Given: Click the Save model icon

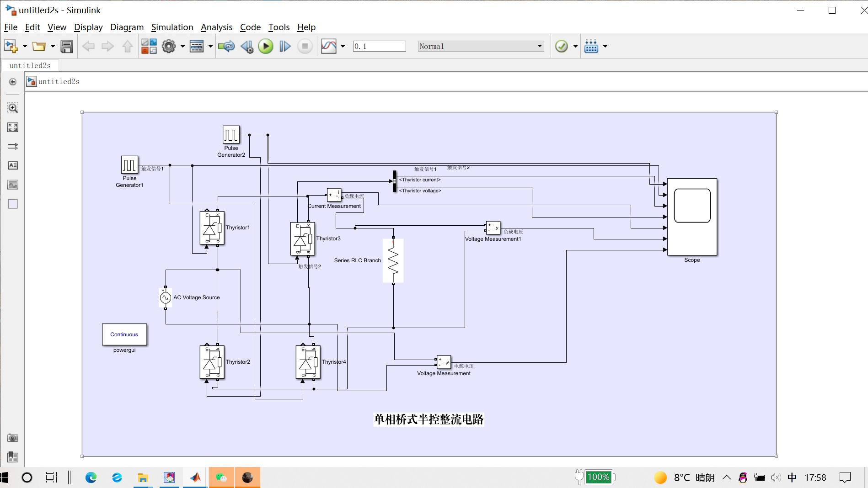Looking at the screenshot, I should (67, 46).
